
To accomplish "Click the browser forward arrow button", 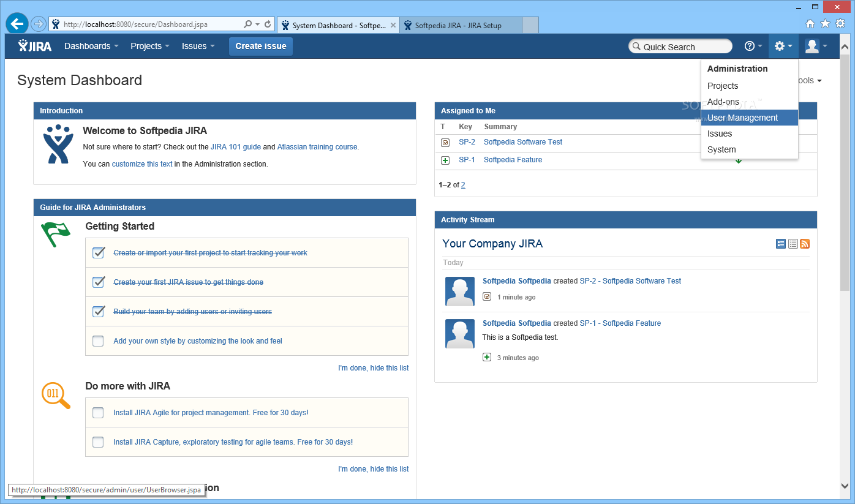I will pos(39,24).
